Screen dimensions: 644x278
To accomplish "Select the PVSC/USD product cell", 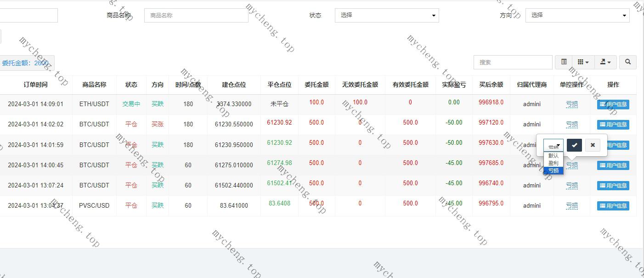I will (94, 205).
